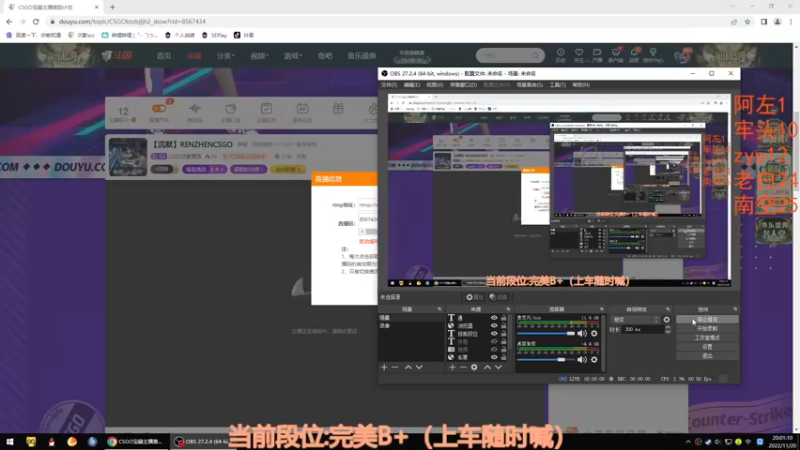Move the scene down with the scenes down arrow
The image size is (800, 450).
tap(419, 367)
